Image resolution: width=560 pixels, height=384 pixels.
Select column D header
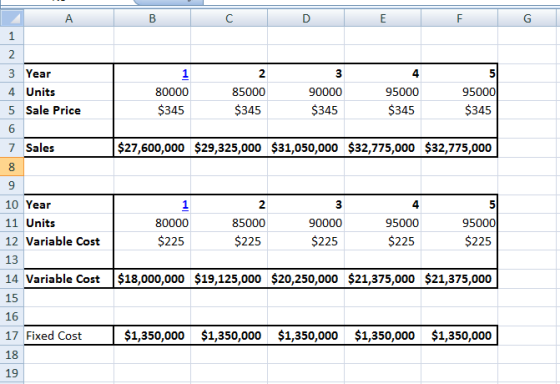(x=306, y=18)
